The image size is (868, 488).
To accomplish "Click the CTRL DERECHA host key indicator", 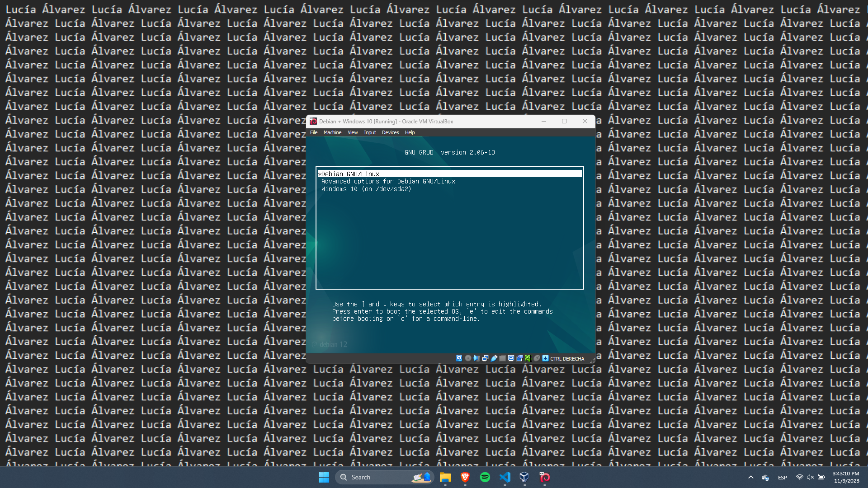I will coord(567,359).
